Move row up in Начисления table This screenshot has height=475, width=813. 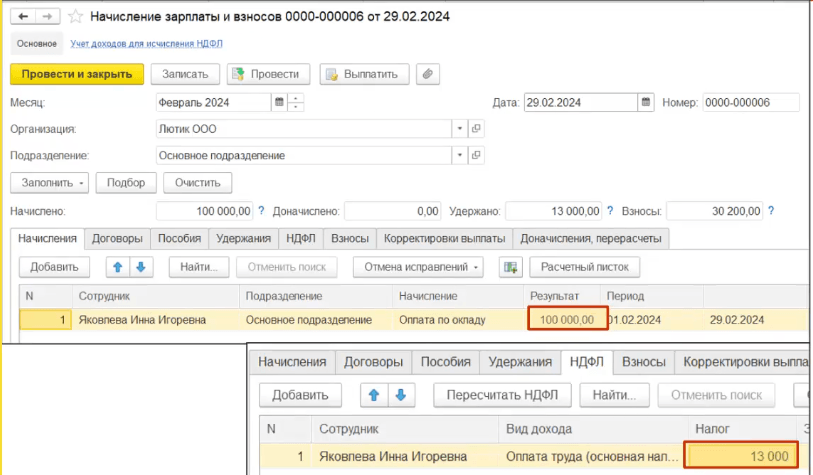116,267
